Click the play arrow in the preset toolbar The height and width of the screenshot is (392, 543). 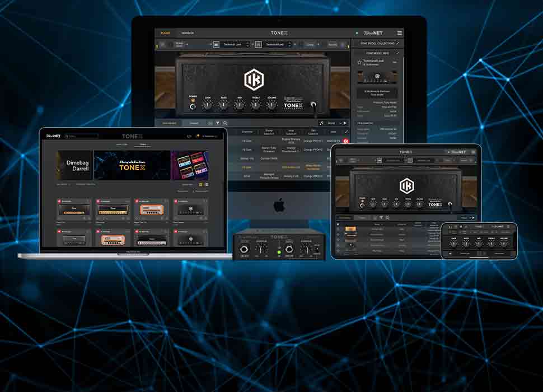point(345,123)
